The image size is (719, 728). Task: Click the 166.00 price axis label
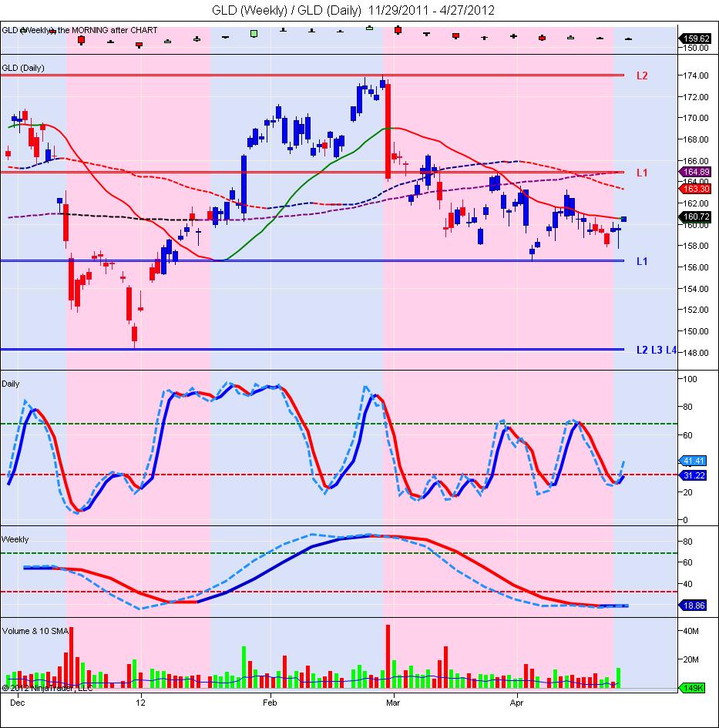[x=696, y=161]
